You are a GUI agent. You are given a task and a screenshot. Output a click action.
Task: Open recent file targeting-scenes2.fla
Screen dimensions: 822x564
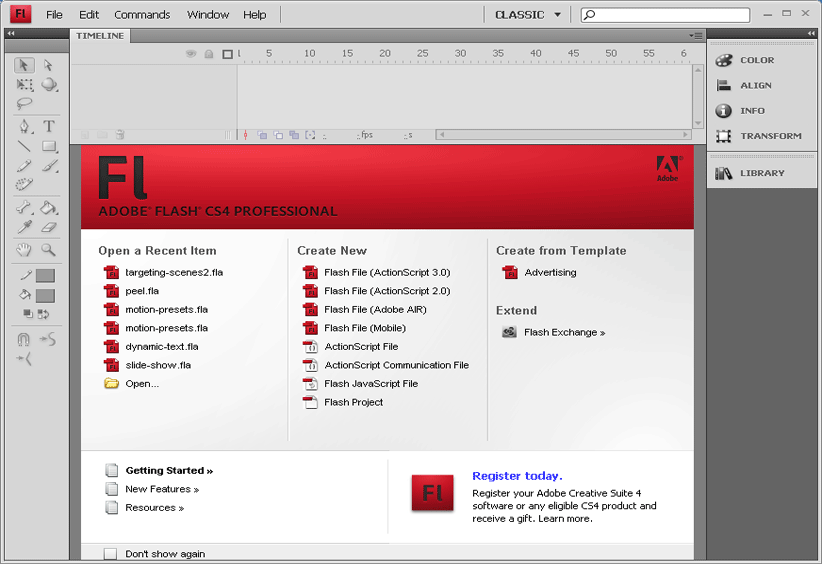coord(164,273)
